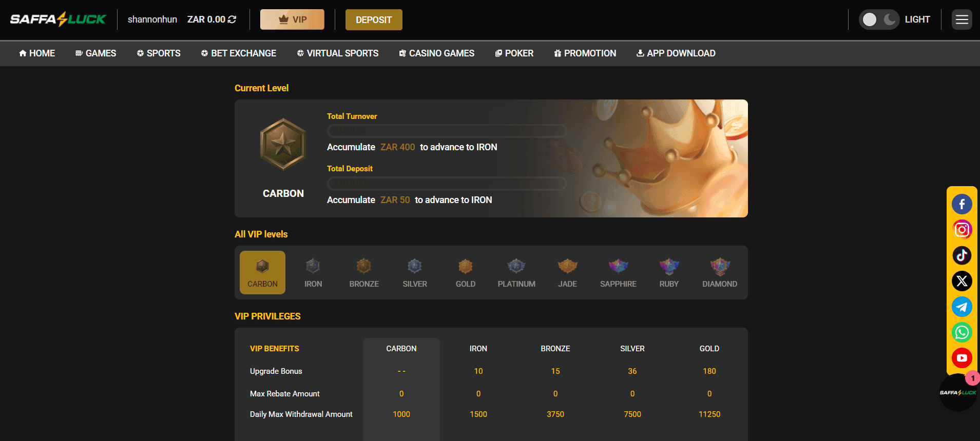Open the Telegram social link
Image resolution: width=980 pixels, height=441 pixels.
(962, 307)
